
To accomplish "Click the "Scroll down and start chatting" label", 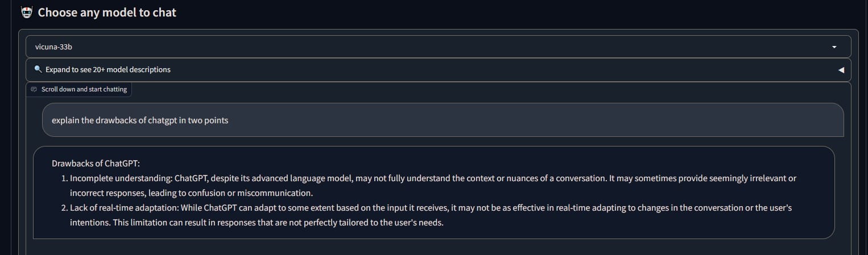I will (84, 89).
